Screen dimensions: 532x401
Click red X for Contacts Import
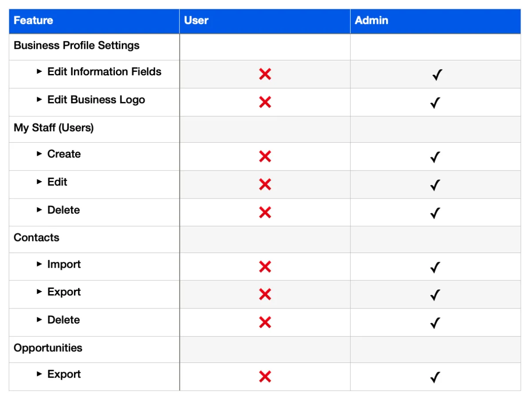pos(265,267)
